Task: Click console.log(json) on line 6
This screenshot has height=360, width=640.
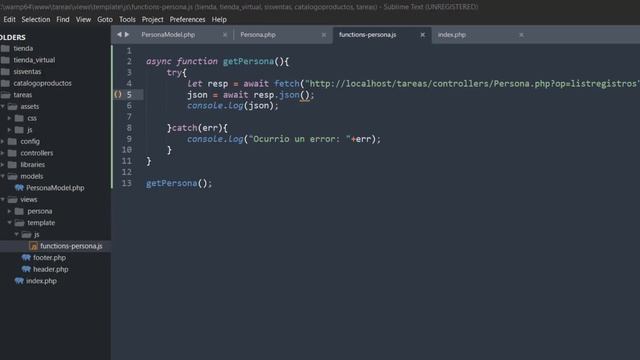Action: [x=233, y=106]
